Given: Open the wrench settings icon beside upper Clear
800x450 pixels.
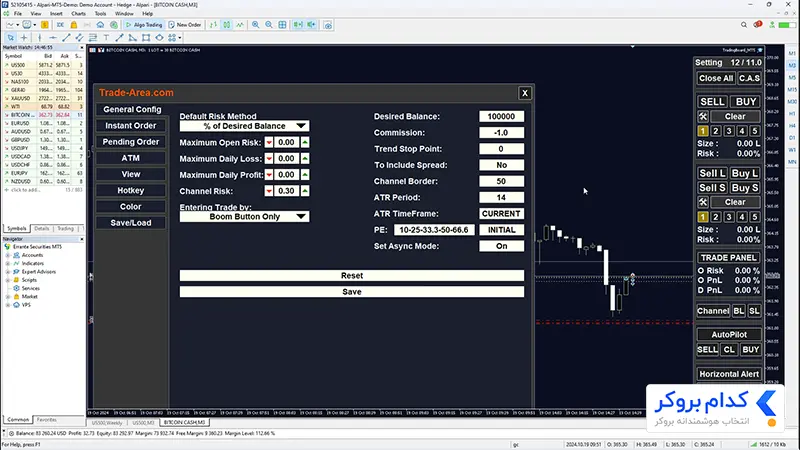Looking at the screenshot, I should 703,116.
